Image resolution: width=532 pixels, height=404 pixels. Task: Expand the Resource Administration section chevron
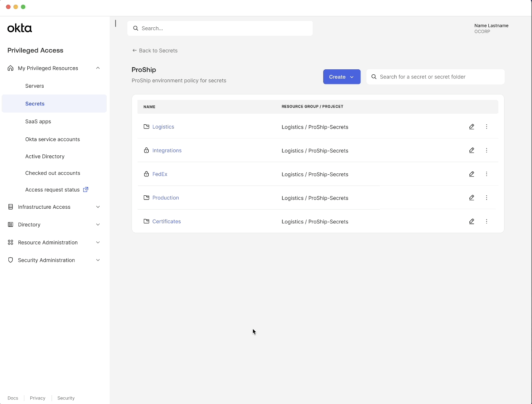(98, 242)
